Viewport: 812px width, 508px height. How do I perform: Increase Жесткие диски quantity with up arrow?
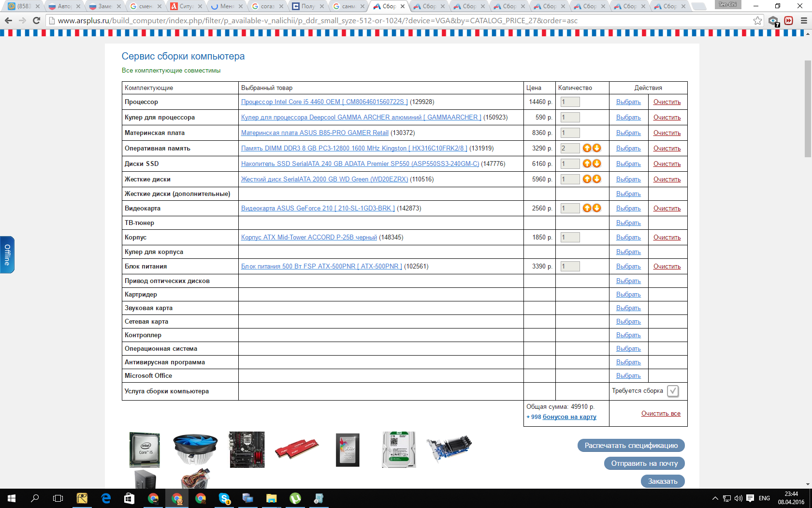click(x=587, y=179)
